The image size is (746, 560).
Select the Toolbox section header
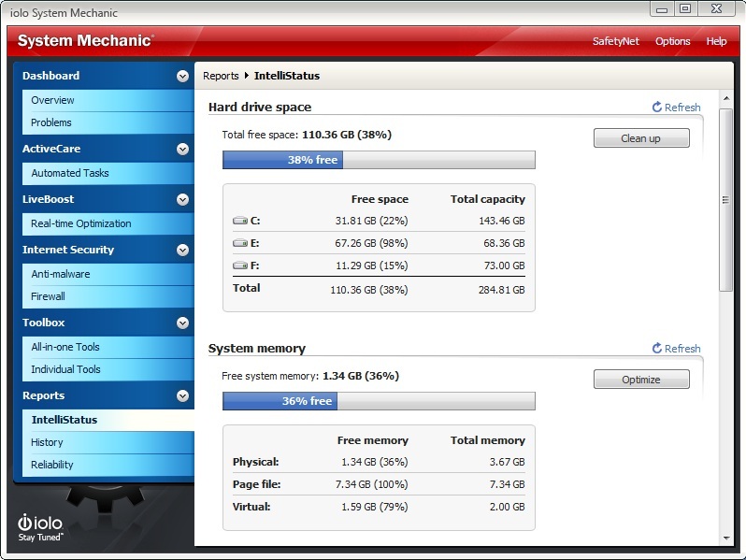[x=43, y=323]
